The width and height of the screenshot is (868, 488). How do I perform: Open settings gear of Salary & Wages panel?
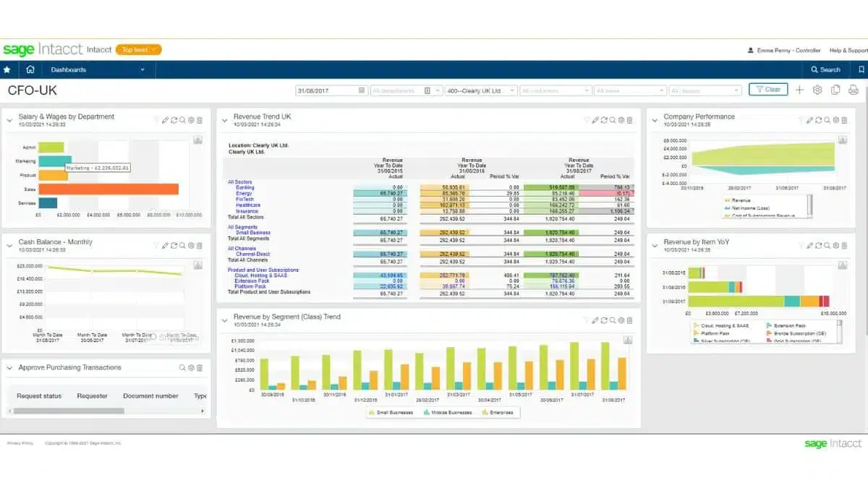click(191, 120)
